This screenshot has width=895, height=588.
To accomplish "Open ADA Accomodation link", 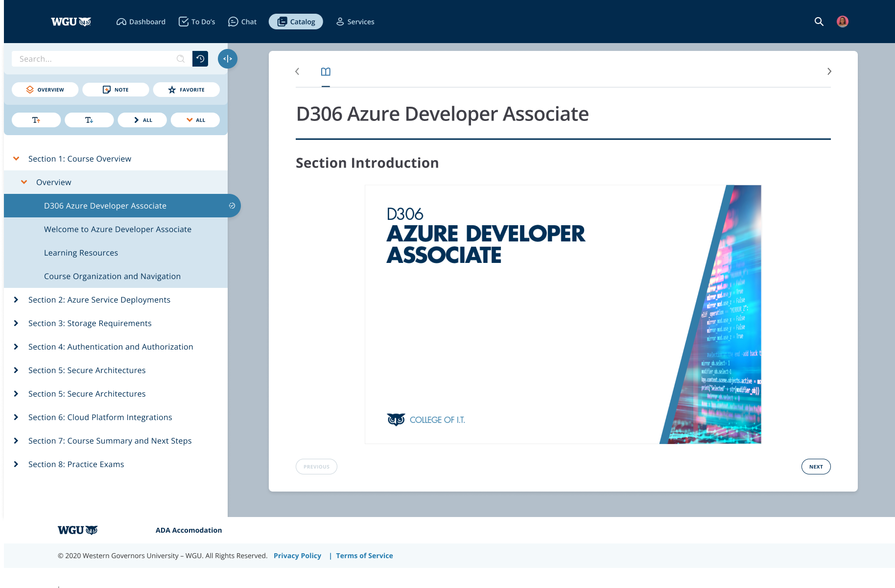I will [188, 530].
